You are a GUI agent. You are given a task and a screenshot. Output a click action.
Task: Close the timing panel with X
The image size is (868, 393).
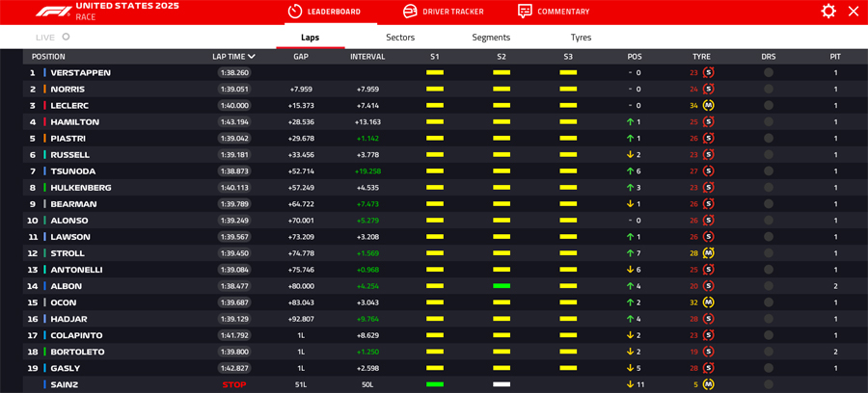tap(854, 12)
